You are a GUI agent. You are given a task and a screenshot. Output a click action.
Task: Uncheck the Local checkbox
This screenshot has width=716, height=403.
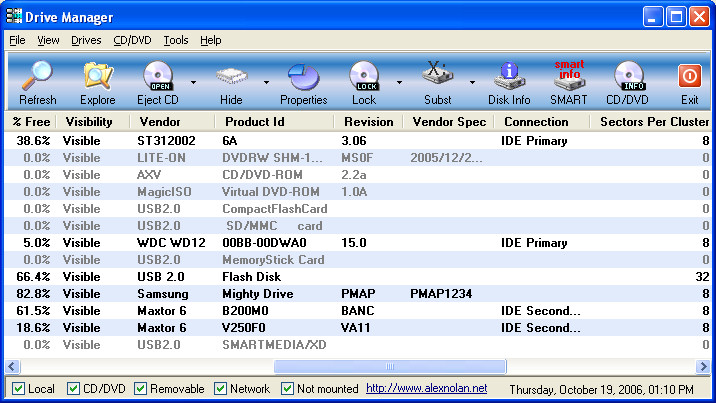18,388
